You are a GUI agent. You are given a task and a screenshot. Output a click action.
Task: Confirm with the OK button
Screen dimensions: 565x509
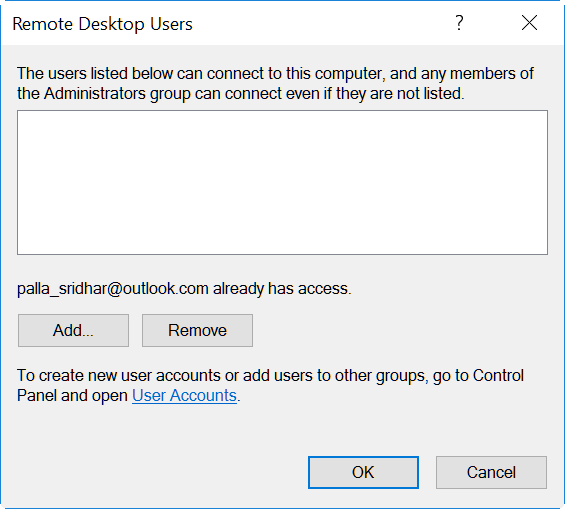coord(363,472)
